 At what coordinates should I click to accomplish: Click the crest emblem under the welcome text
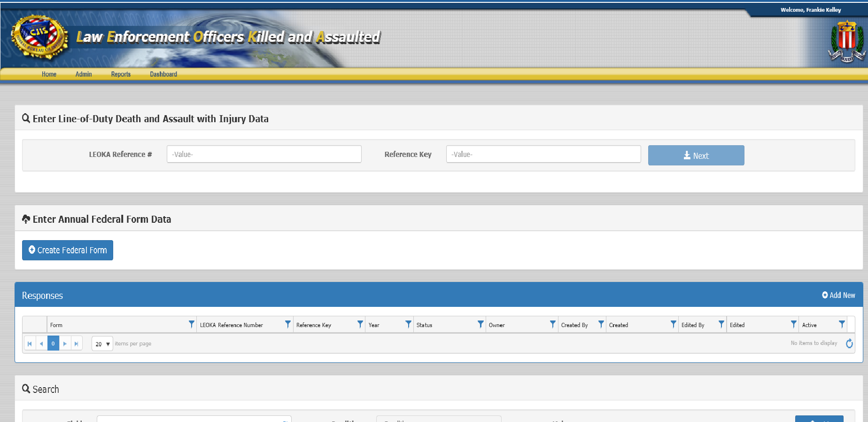(x=847, y=41)
